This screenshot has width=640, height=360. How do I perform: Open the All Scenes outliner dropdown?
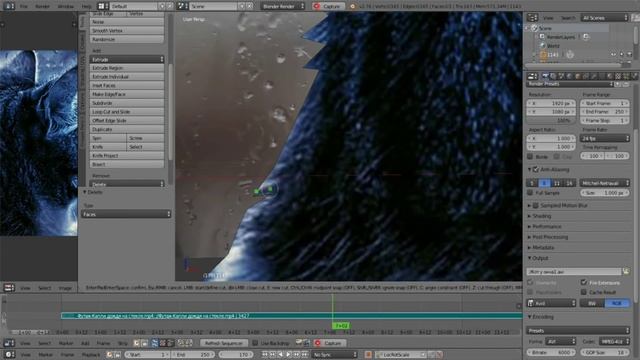click(x=604, y=18)
